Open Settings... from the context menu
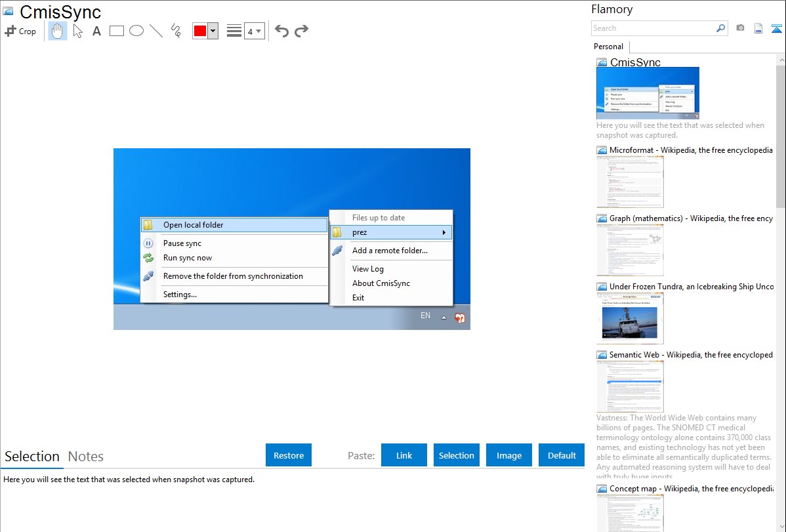This screenshot has width=786, height=532. click(x=234, y=295)
